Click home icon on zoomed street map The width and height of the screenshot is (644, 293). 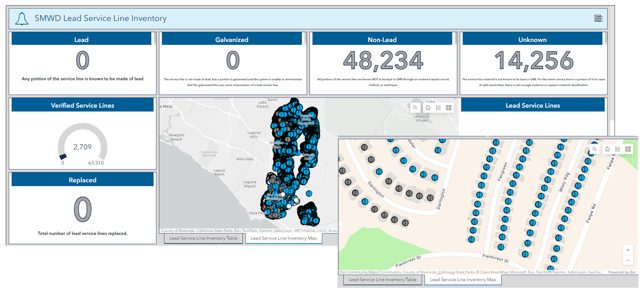[607, 149]
